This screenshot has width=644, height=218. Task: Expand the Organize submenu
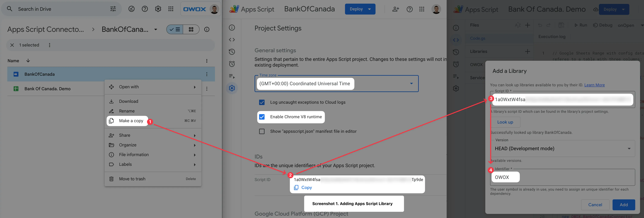click(153, 145)
